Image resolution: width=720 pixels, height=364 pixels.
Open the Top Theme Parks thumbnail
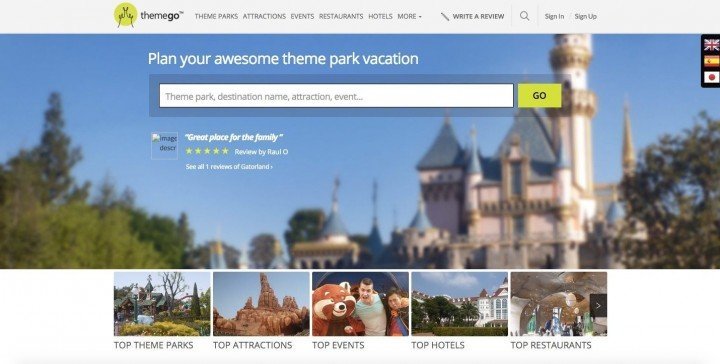coord(162,304)
